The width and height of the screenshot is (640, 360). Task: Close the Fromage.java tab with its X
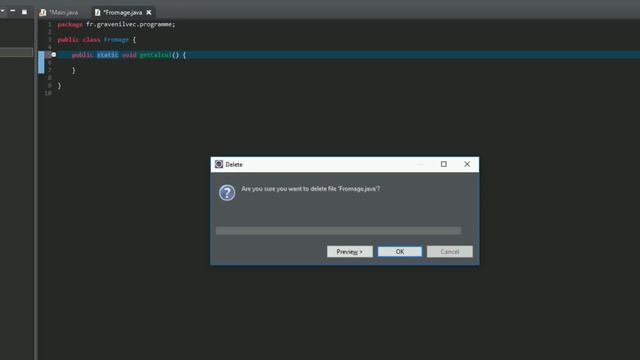(149, 13)
